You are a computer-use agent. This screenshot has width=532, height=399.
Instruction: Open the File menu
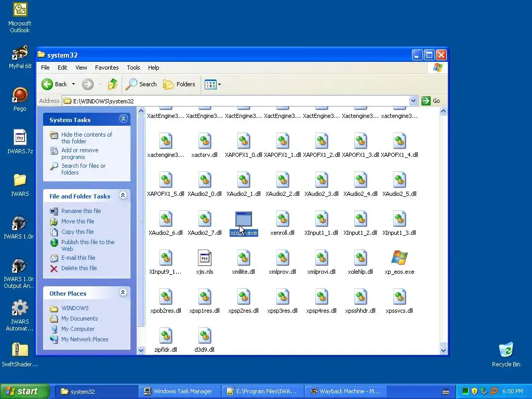[x=45, y=68]
